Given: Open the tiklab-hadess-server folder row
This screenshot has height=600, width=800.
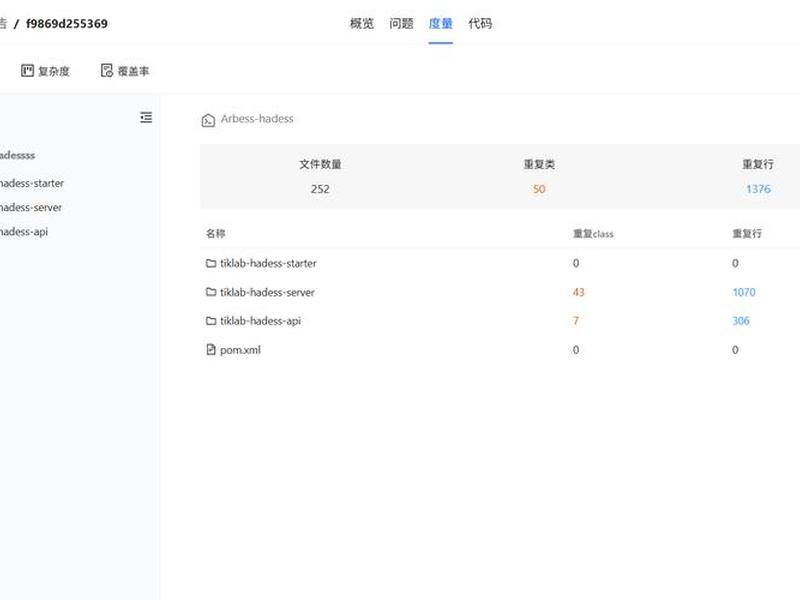Looking at the screenshot, I should tap(267, 292).
